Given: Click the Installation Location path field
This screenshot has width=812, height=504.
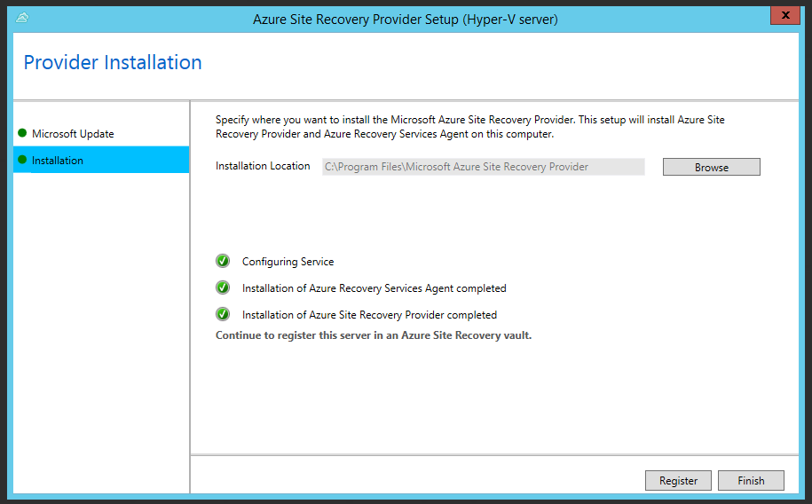Looking at the screenshot, I should coord(483,167).
